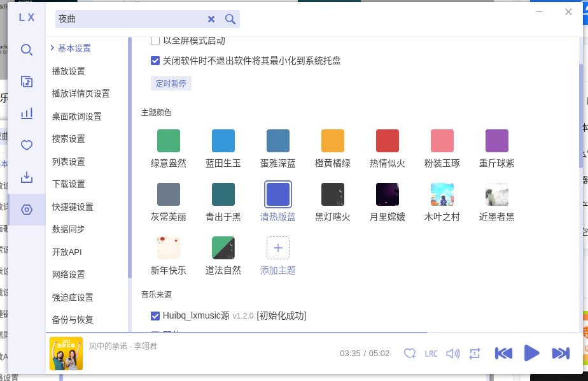Viewport: 588px width, 381px height.
Task: Jump to 网络设置 section
Action: [69, 275]
